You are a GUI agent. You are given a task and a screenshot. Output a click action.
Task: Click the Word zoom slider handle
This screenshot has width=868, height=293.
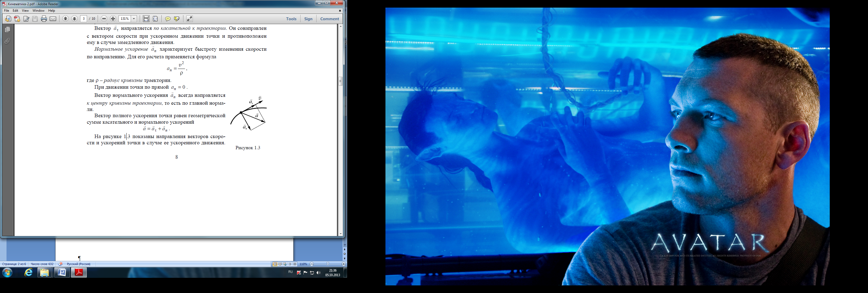[327, 264]
